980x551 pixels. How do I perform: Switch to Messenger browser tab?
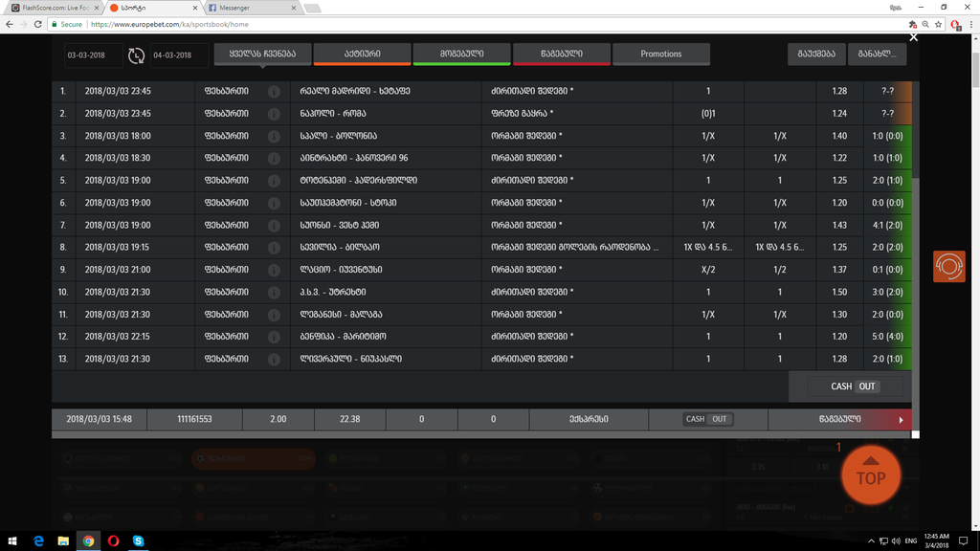click(252, 8)
